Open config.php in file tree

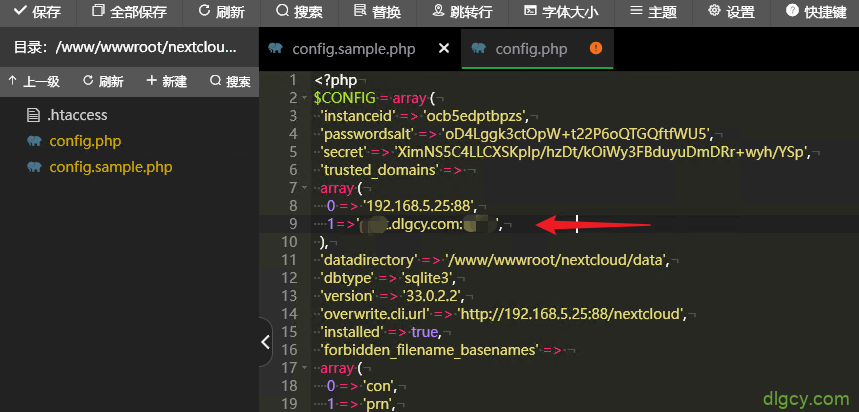(85, 141)
